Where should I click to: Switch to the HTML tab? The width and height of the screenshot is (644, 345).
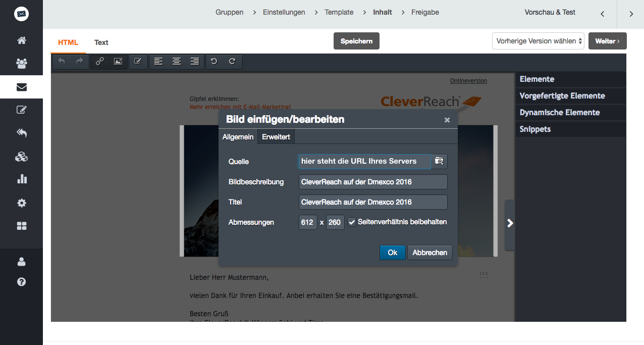pyautogui.click(x=68, y=42)
